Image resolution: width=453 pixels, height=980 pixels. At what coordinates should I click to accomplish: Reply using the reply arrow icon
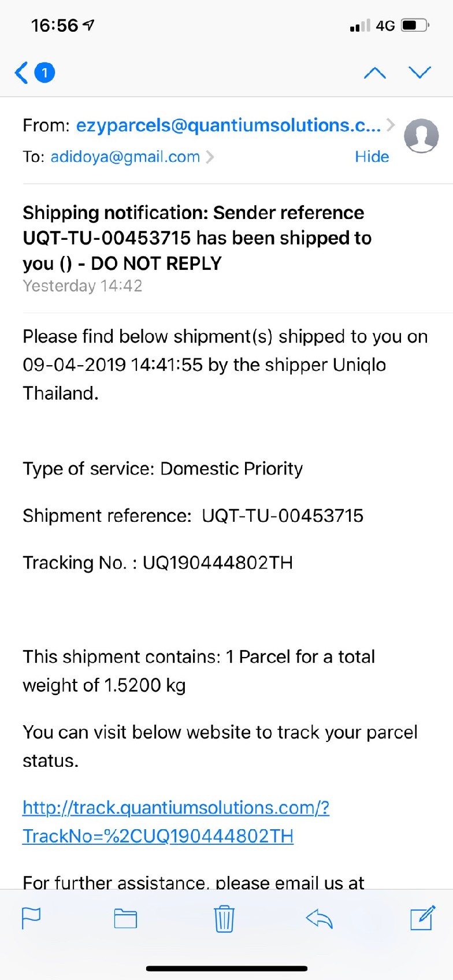(320, 918)
